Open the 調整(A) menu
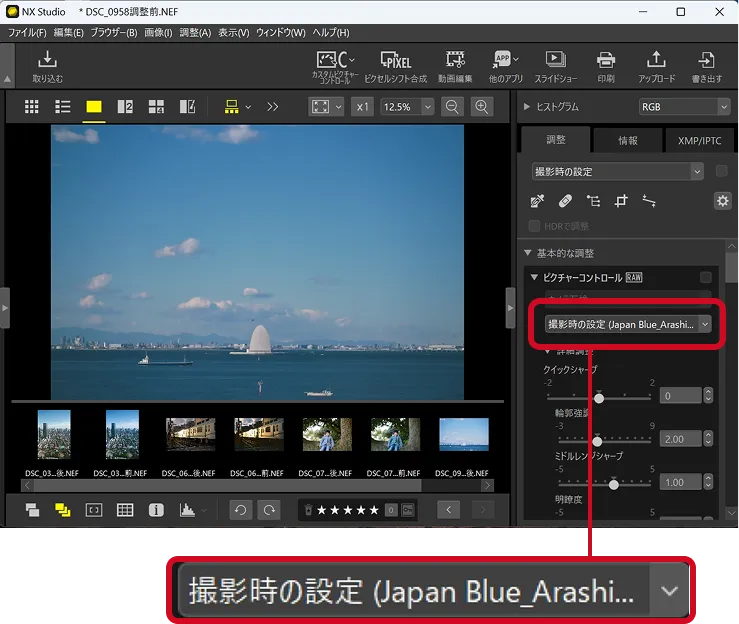The height and width of the screenshot is (624, 739). pos(195,33)
